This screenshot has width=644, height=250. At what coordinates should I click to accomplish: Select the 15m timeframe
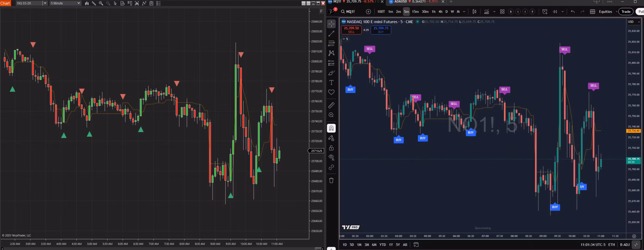(415, 12)
